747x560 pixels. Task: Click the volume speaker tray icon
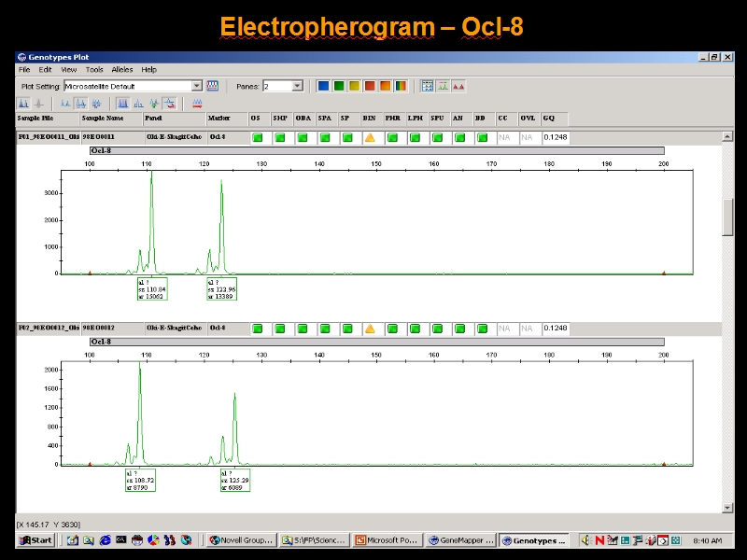tap(586, 540)
